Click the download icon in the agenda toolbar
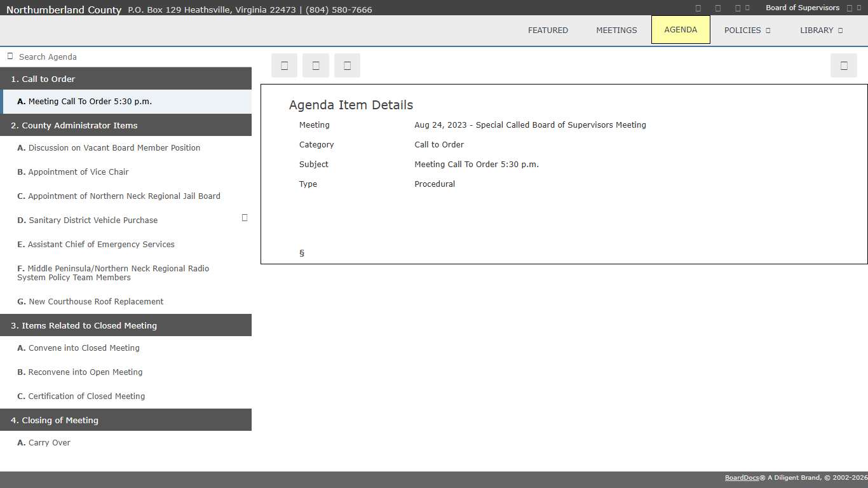This screenshot has height=488, width=868. [316, 65]
